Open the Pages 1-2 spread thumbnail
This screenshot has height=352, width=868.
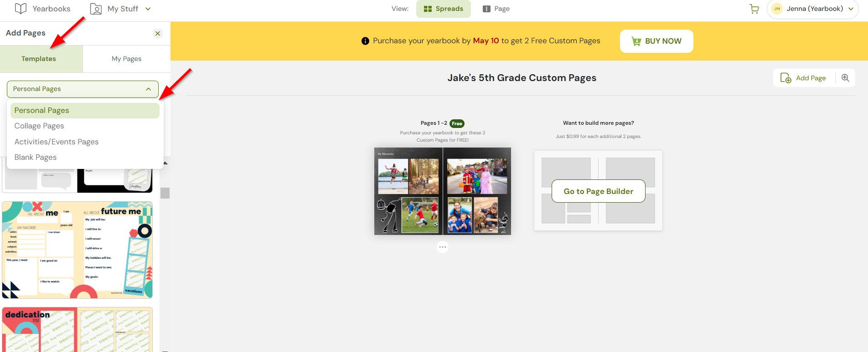coord(443,191)
